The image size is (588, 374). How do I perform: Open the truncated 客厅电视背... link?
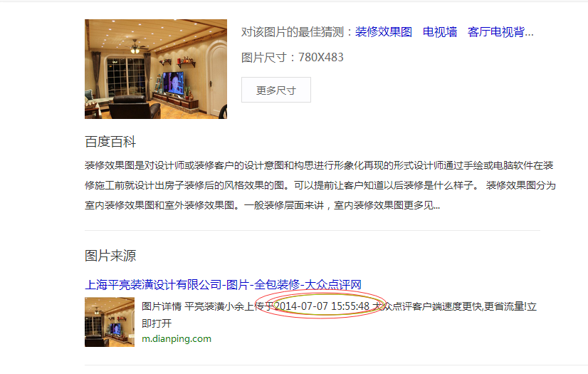click(x=500, y=32)
